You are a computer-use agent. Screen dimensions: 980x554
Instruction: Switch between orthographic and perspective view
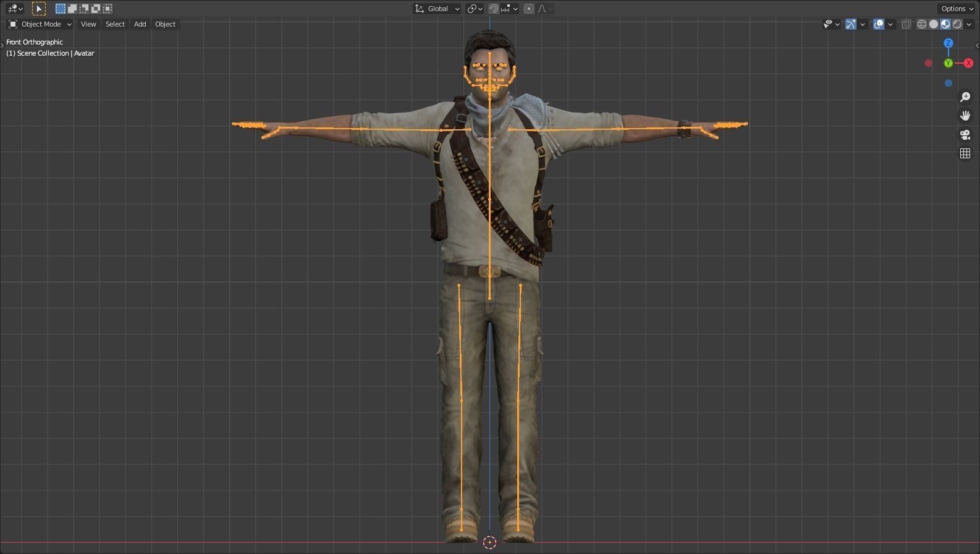point(965,153)
